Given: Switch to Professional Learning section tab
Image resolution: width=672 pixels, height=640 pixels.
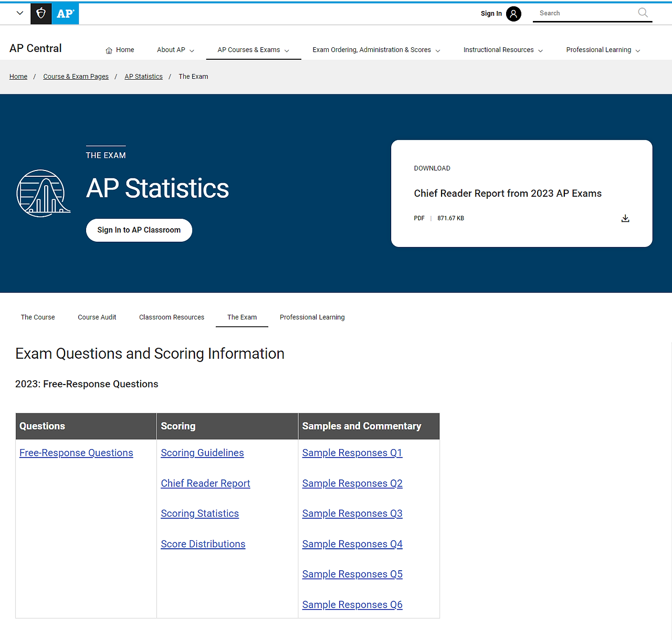Looking at the screenshot, I should click(x=312, y=317).
